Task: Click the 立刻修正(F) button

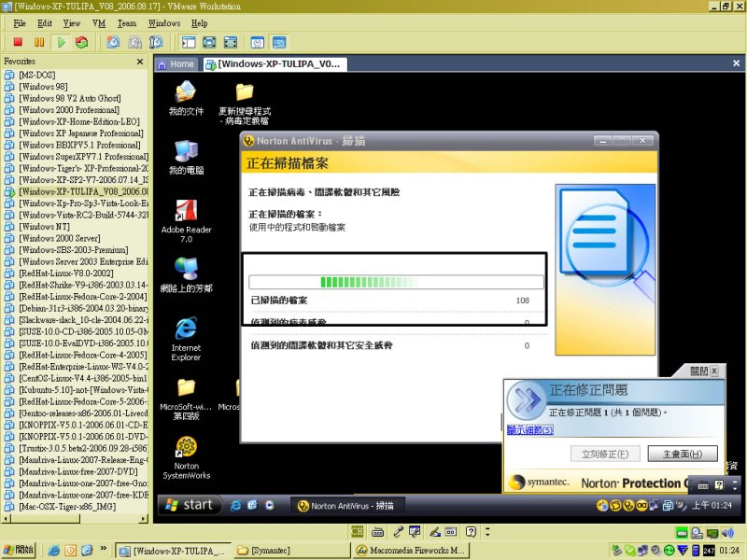Action: point(605,454)
